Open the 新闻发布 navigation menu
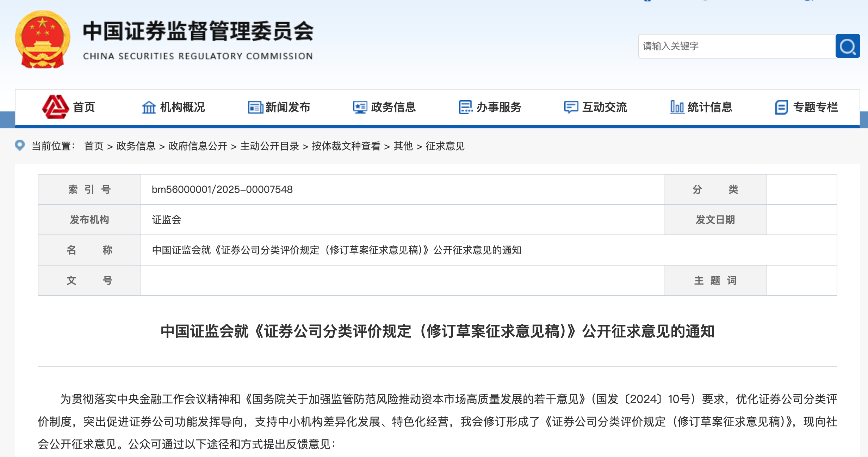This screenshot has width=868, height=457. 287,107
